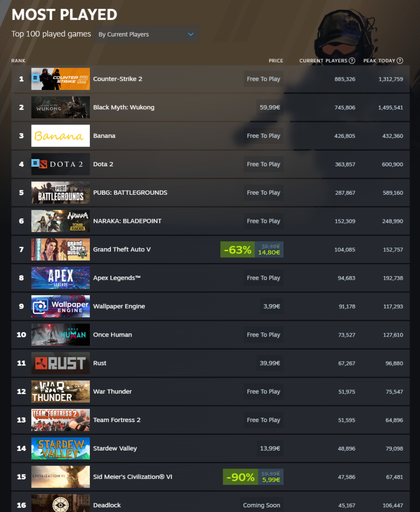Click the blue list badge on Counter-Strike 2 thumbnail

(36, 78)
